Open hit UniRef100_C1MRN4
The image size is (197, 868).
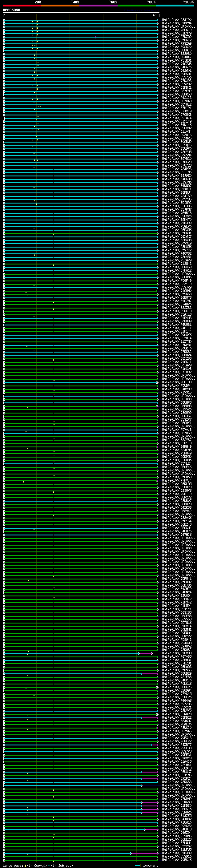(177, 23)
